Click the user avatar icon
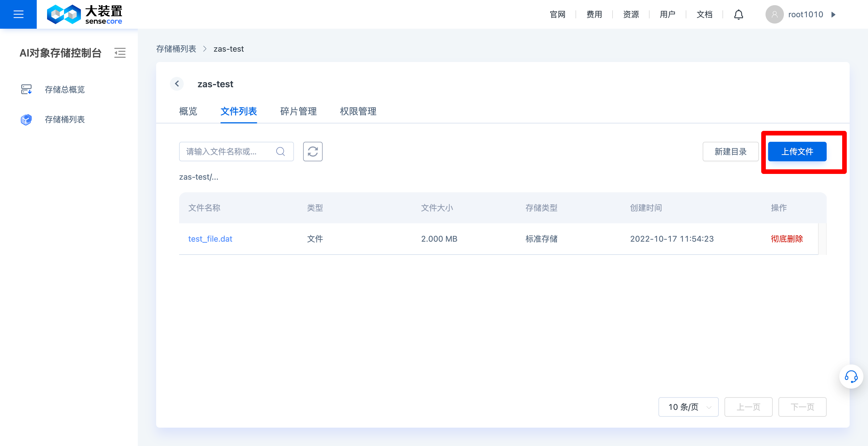This screenshot has height=446, width=868. [774, 14]
